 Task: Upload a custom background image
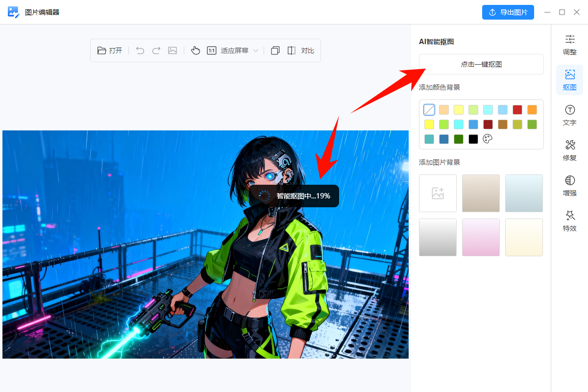coord(438,194)
